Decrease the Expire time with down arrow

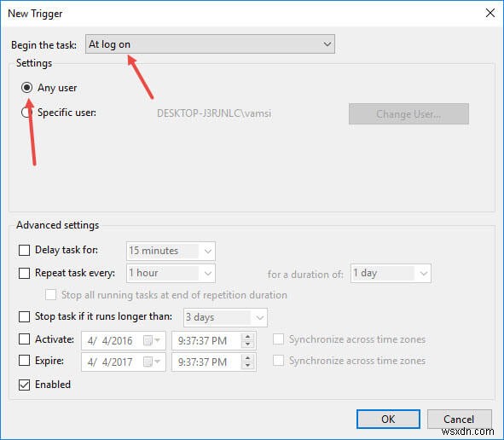tap(247, 366)
